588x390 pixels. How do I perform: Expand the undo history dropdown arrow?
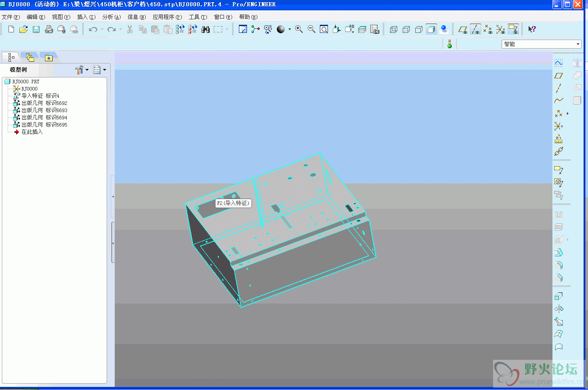(102, 29)
